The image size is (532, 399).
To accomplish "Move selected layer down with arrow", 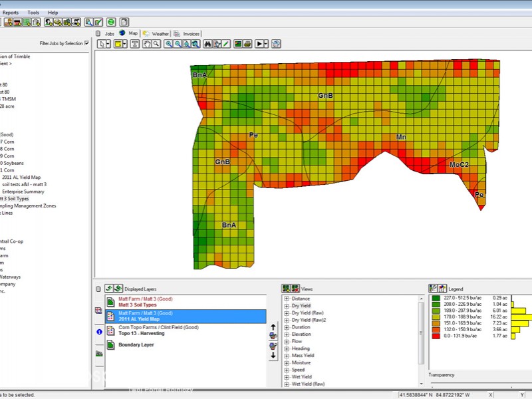I will (273, 355).
